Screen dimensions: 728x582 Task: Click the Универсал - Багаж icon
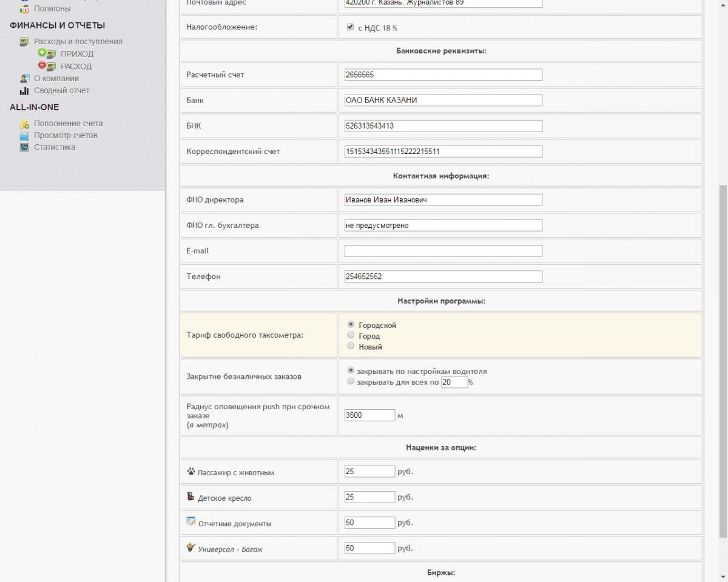[x=191, y=547]
